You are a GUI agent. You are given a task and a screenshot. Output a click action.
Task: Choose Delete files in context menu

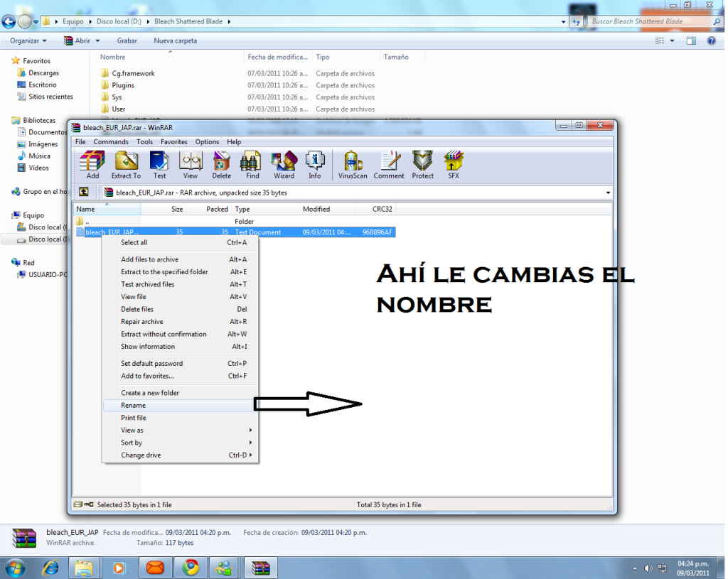point(180,309)
